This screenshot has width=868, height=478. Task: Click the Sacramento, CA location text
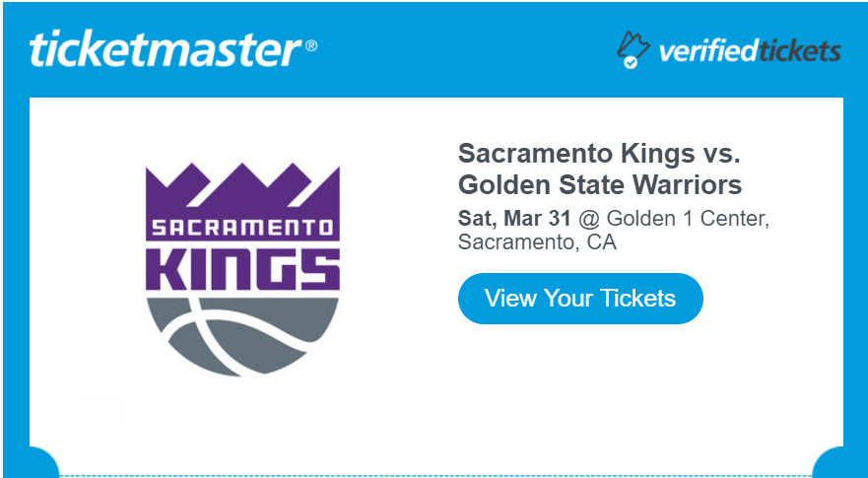point(537,242)
